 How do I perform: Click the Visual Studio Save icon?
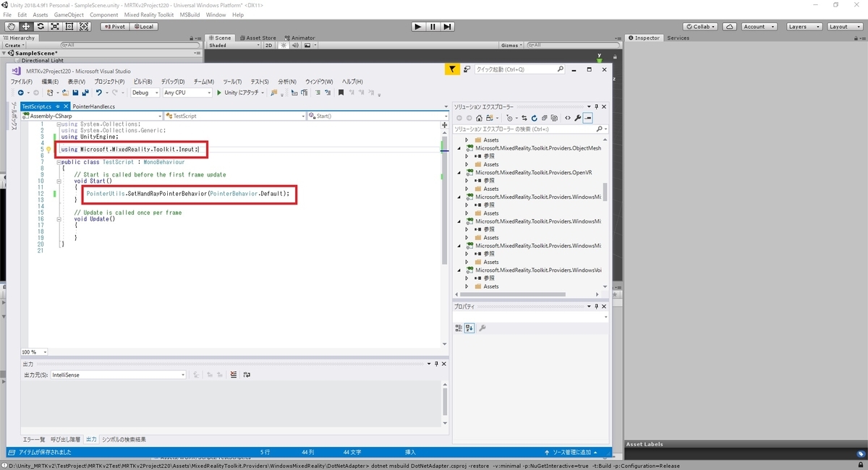click(74, 93)
